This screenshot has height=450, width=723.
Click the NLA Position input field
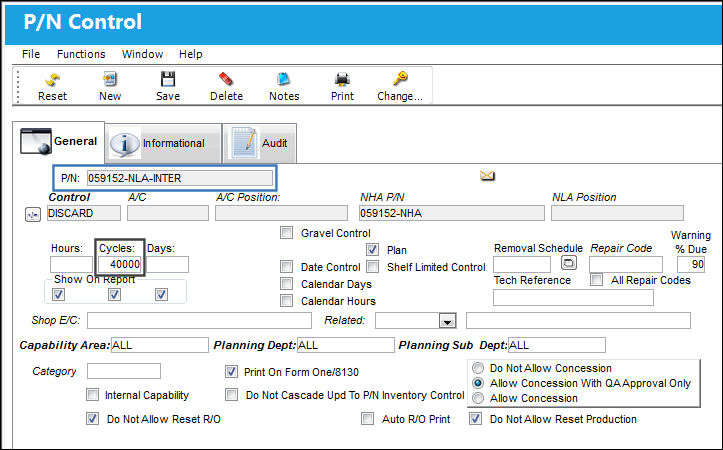pos(617,213)
